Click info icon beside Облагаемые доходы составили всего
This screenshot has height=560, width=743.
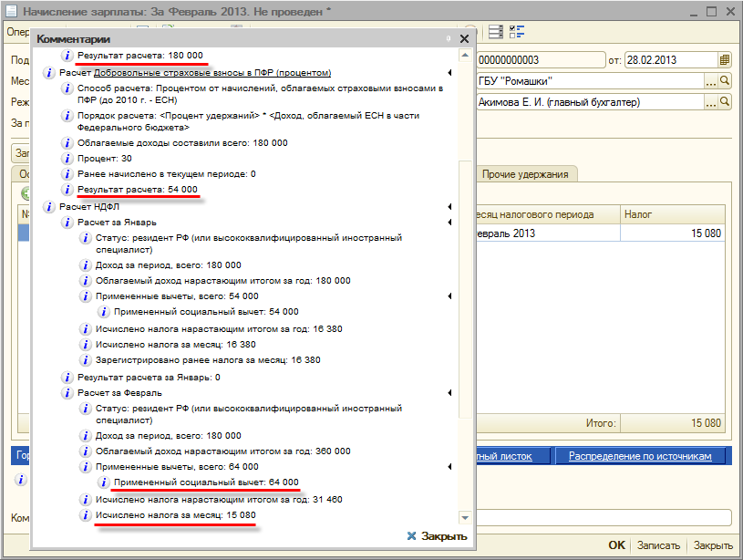click(x=67, y=143)
